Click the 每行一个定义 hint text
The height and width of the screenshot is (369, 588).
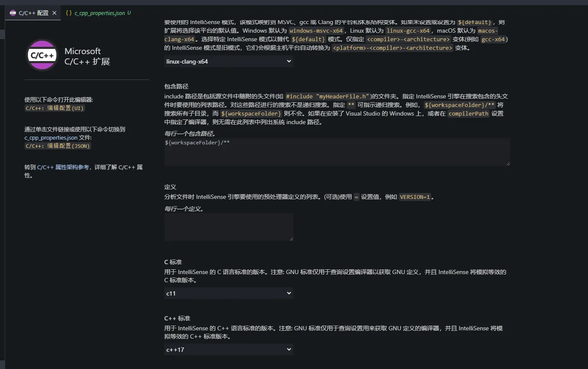[x=184, y=209]
